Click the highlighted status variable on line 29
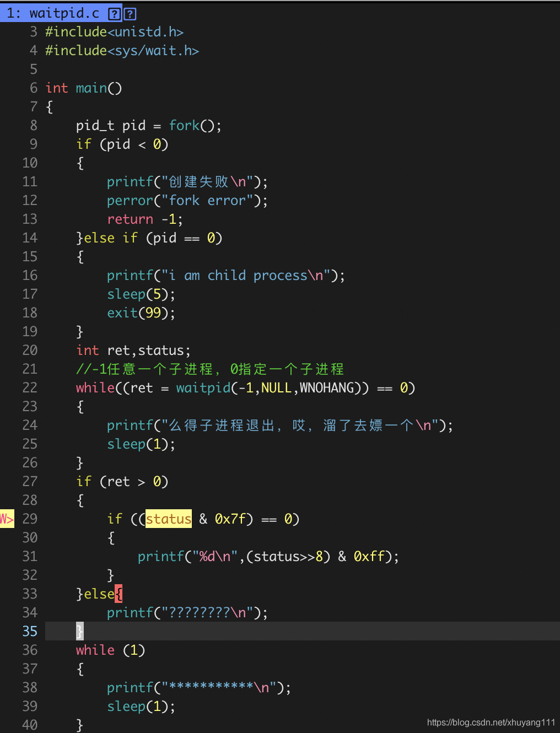This screenshot has width=560, height=733. [x=169, y=519]
